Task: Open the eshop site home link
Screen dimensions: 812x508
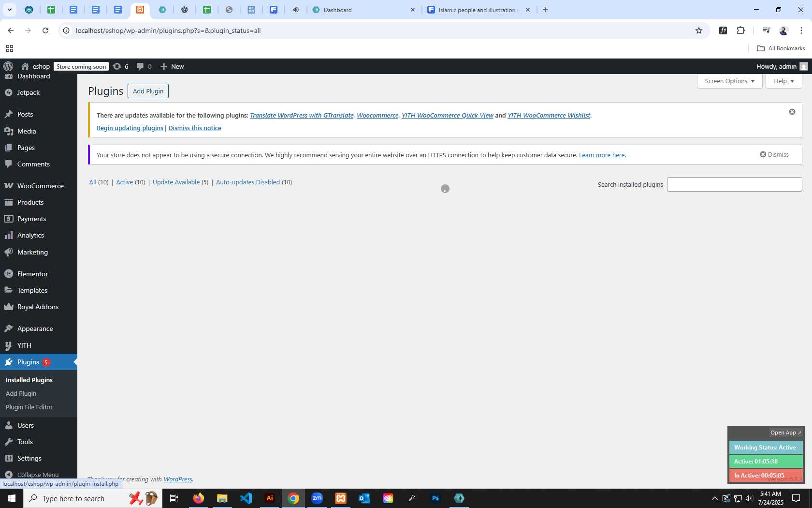Action: [x=36, y=66]
